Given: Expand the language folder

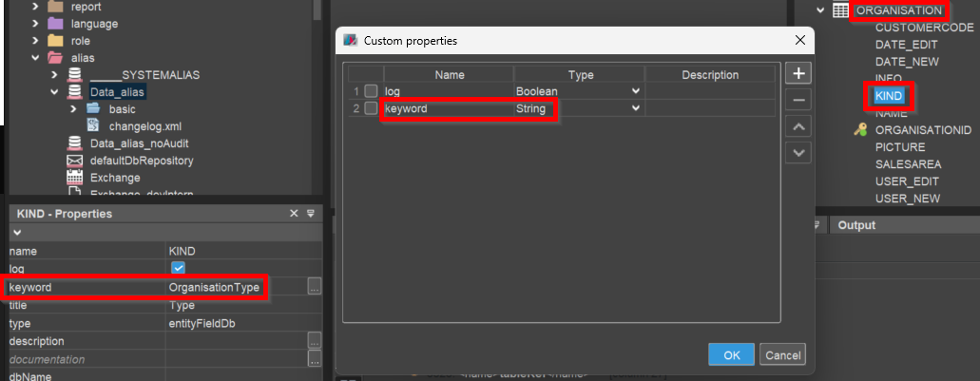Looking at the screenshot, I should 35,24.
